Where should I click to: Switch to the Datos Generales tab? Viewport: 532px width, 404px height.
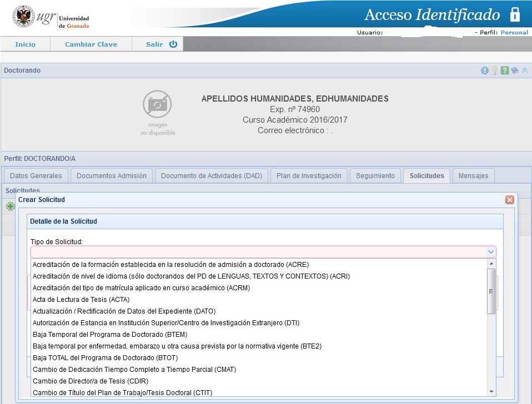[x=36, y=176]
